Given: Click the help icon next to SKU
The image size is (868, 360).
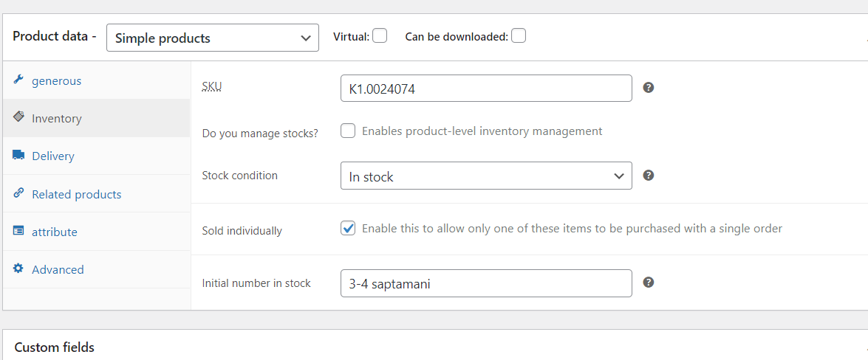Looking at the screenshot, I should [648, 88].
